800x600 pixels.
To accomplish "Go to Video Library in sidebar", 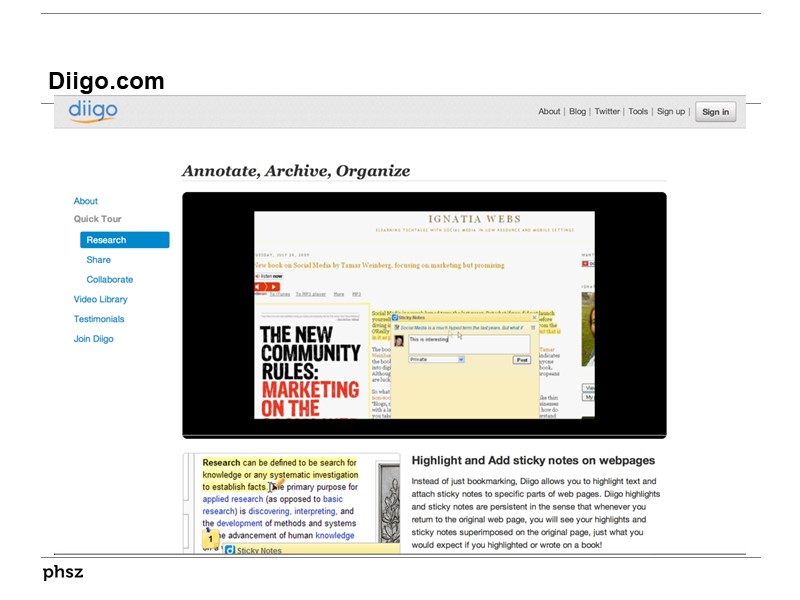I will coord(100,299).
